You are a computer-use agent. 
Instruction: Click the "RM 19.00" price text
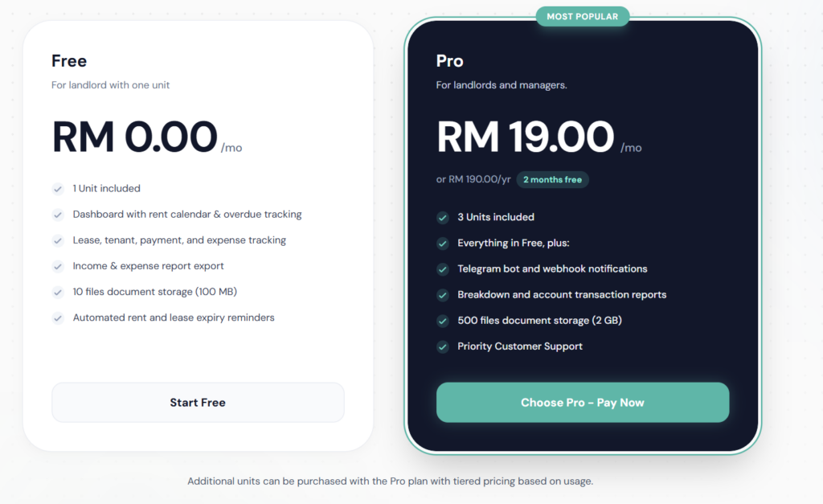point(523,137)
